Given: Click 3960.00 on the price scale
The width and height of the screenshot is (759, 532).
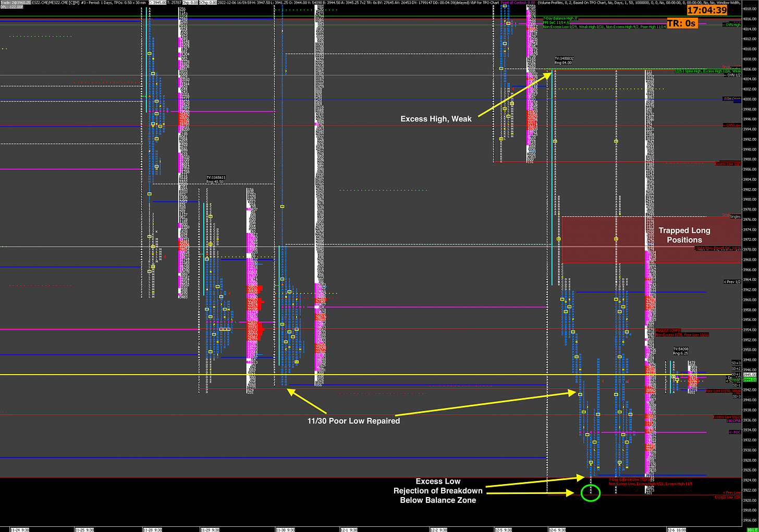Looking at the screenshot, I should click(x=750, y=300).
